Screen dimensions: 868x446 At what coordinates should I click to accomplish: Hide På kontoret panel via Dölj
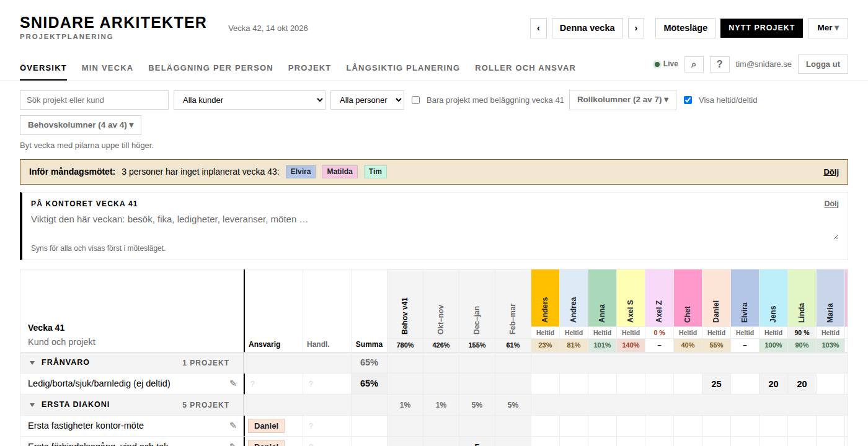(x=831, y=204)
